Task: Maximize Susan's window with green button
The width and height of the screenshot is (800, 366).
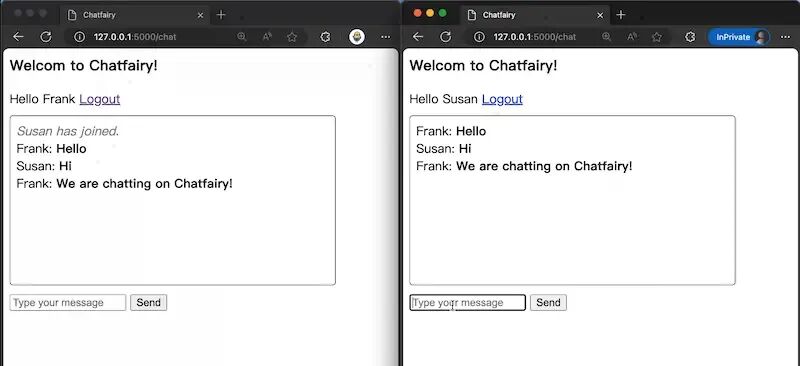Action: (x=442, y=13)
